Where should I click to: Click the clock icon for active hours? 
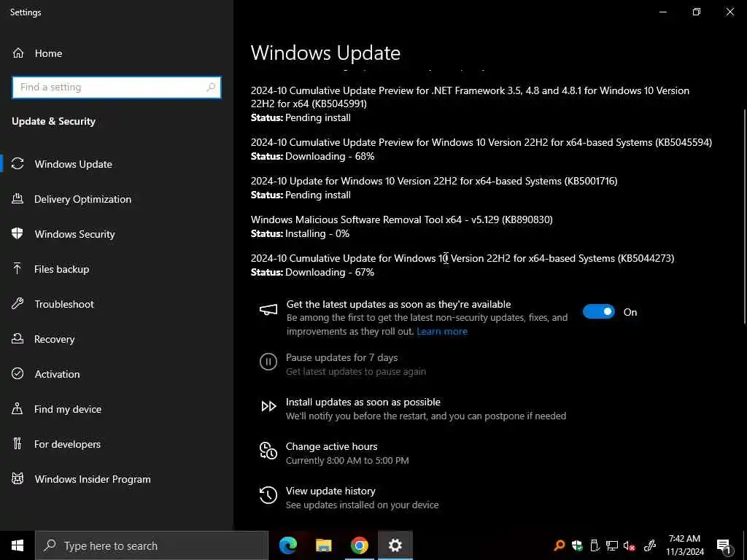(x=268, y=451)
